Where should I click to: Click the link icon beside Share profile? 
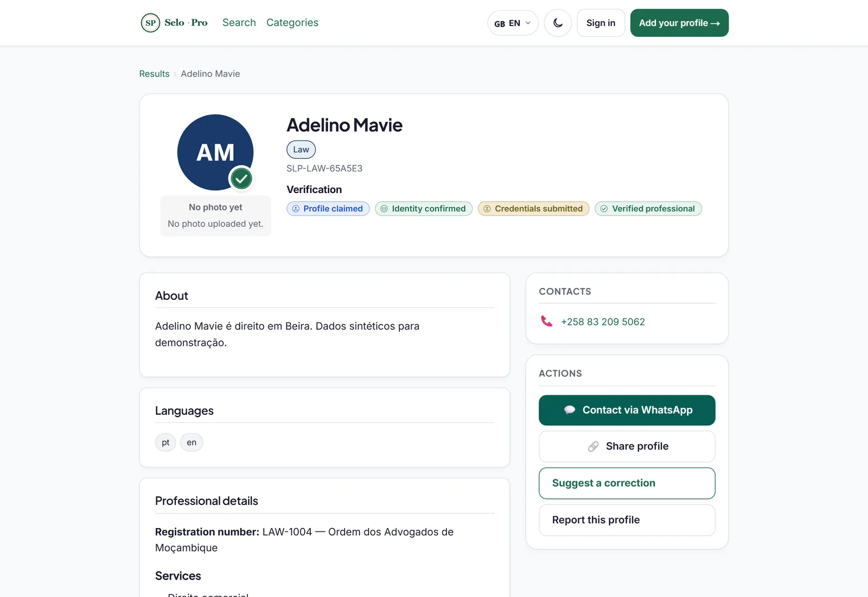pos(593,446)
